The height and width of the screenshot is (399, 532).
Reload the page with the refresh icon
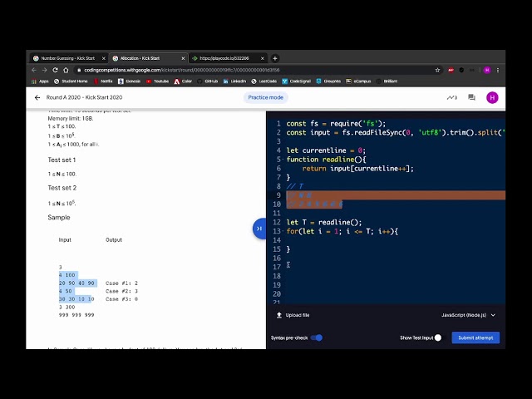(x=55, y=70)
